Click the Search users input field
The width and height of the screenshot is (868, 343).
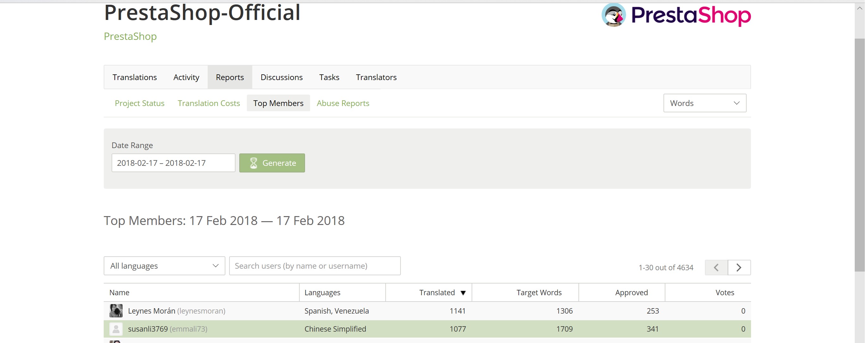315,266
